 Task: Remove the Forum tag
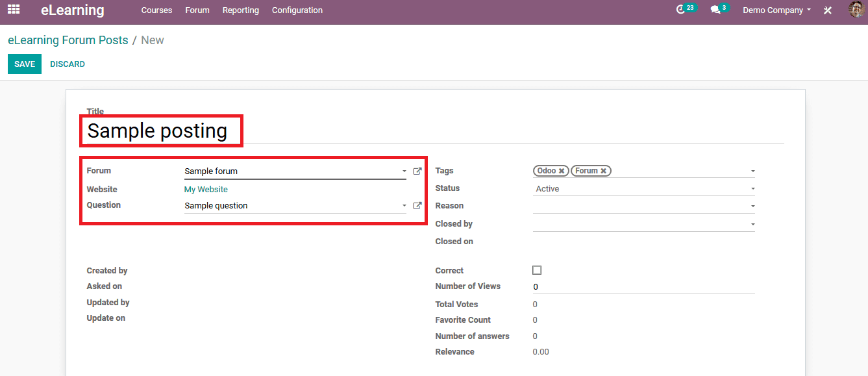[603, 171]
